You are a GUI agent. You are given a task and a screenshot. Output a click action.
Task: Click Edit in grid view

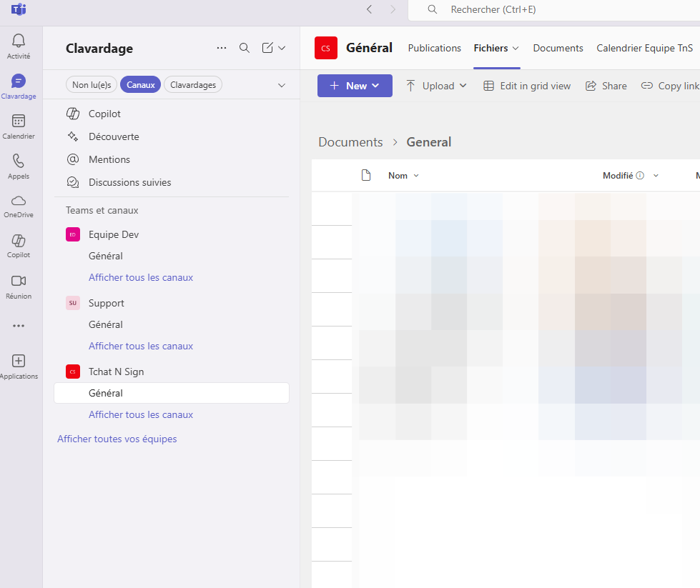[527, 86]
